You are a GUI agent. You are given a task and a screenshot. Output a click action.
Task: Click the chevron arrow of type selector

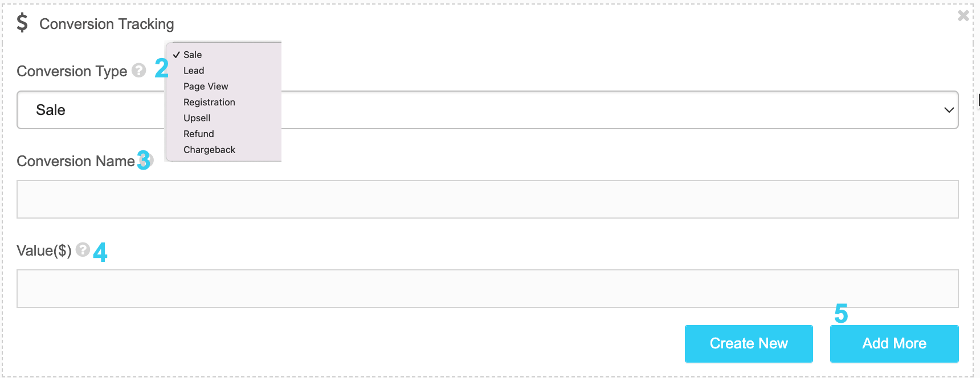click(x=949, y=110)
